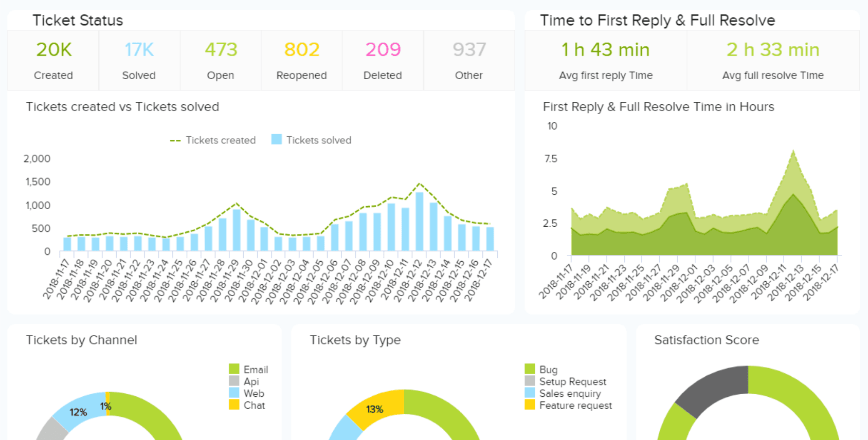Viewport: 868px width, 440px height.
Task: Click the 12% slice in Tickets by Channel
Action: click(x=78, y=412)
